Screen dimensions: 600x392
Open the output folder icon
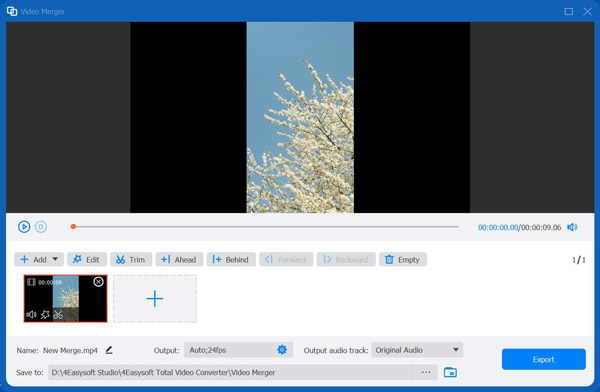coord(450,372)
